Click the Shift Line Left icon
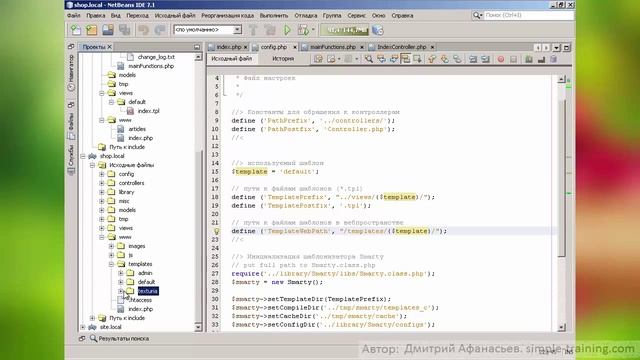This screenshot has height=360, width=640. pos(473,59)
